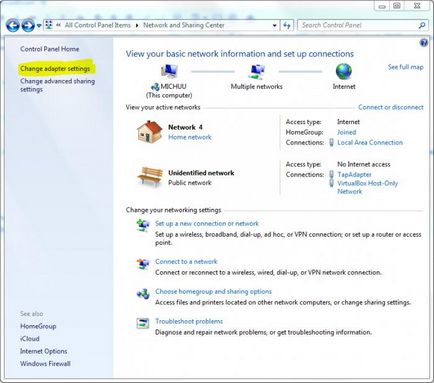Click the Network 4 house icon
The height and width of the screenshot is (383, 434).
[x=149, y=132]
